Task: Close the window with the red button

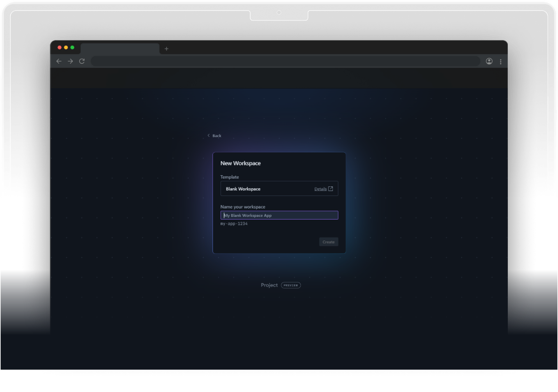Action: click(x=59, y=47)
